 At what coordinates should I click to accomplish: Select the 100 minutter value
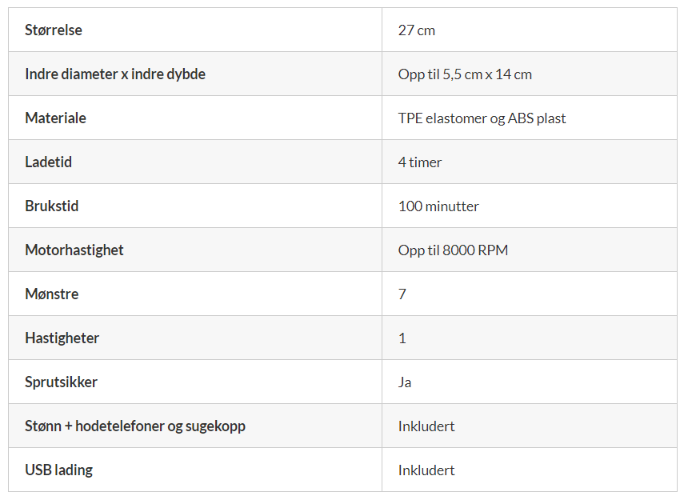click(x=438, y=206)
